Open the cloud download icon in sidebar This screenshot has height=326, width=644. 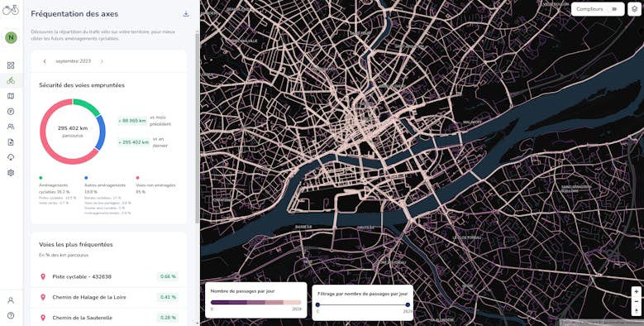click(11, 157)
